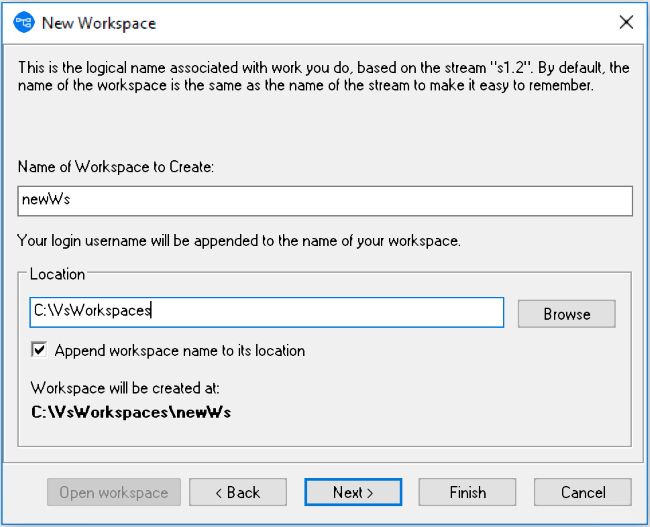Image resolution: width=650 pixels, height=527 pixels.
Task: Close the New Workspace dialog
Action: 626,22
